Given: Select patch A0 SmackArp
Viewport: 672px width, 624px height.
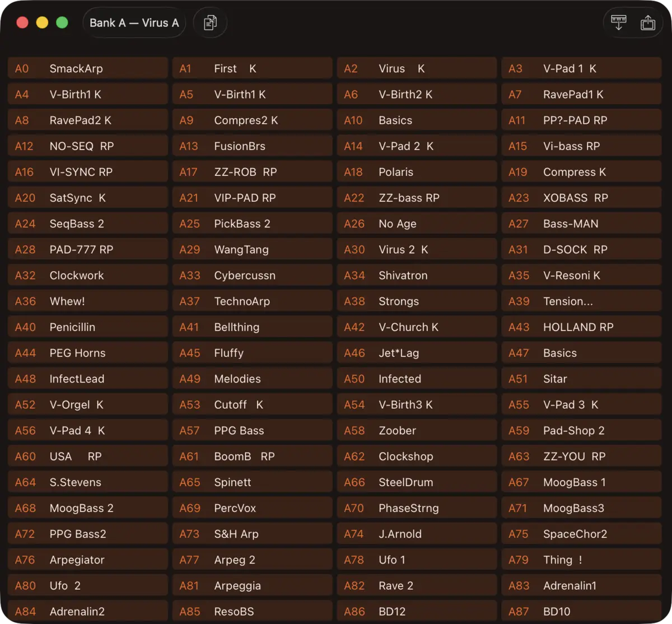Looking at the screenshot, I should pos(88,69).
